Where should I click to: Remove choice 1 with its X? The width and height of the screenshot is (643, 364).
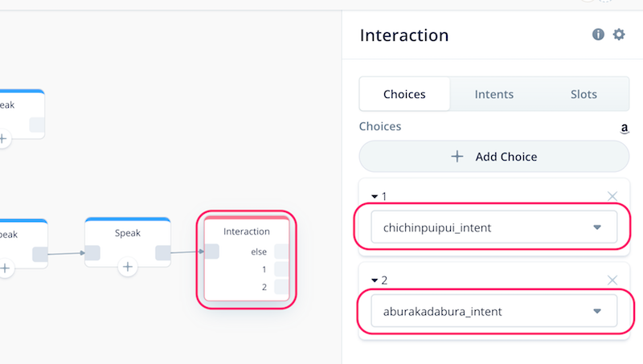pyautogui.click(x=612, y=196)
